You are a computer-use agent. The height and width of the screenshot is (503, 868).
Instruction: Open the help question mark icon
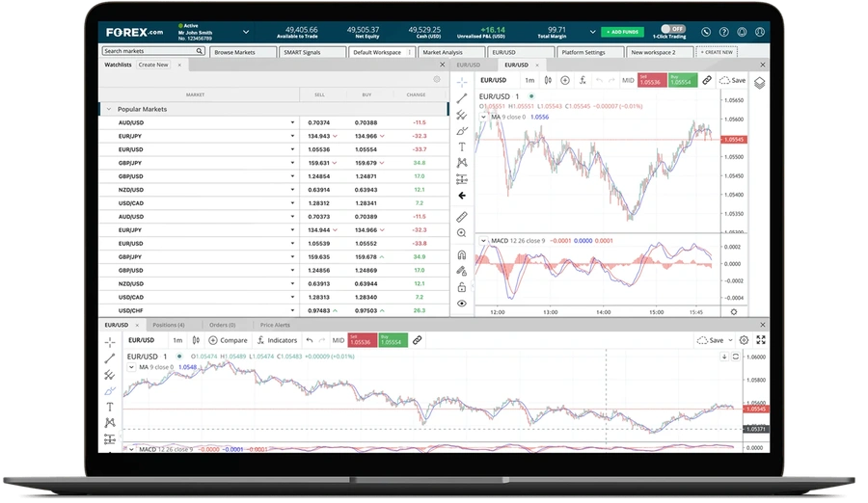tap(723, 32)
